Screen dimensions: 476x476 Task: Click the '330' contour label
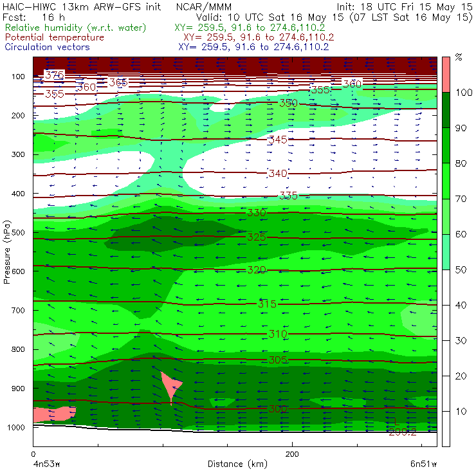pyautogui.click(x=257, y=212)
